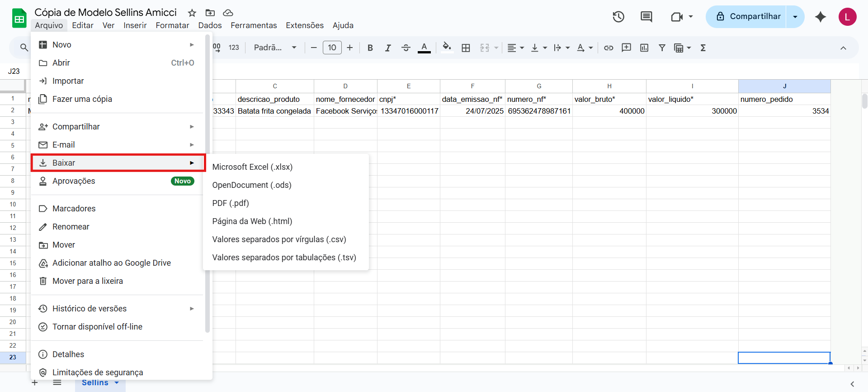This screenshot has width=868, height=392.
Task: Click the functions sigma icon
Action: coord(703,48)
